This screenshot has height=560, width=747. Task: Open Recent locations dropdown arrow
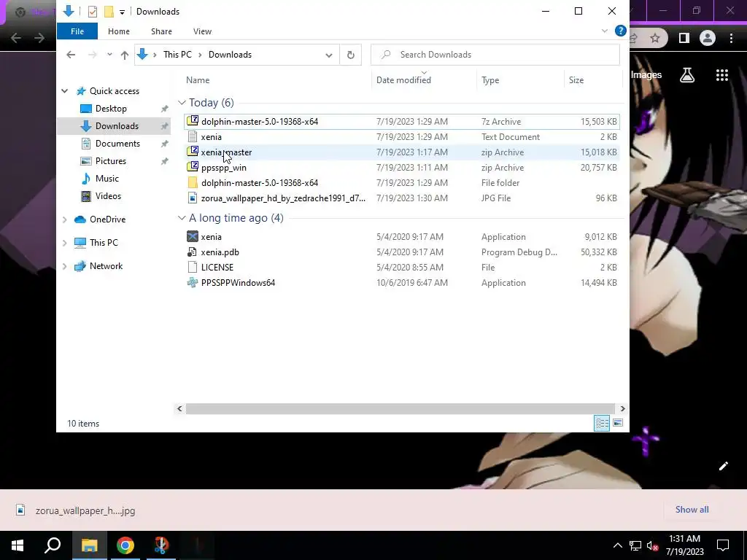click(109, 55)
